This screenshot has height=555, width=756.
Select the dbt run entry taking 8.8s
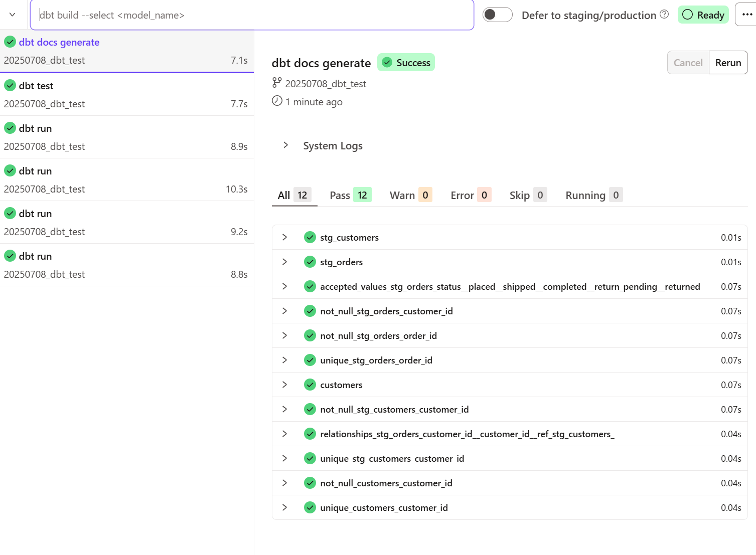tap(126, 265)
